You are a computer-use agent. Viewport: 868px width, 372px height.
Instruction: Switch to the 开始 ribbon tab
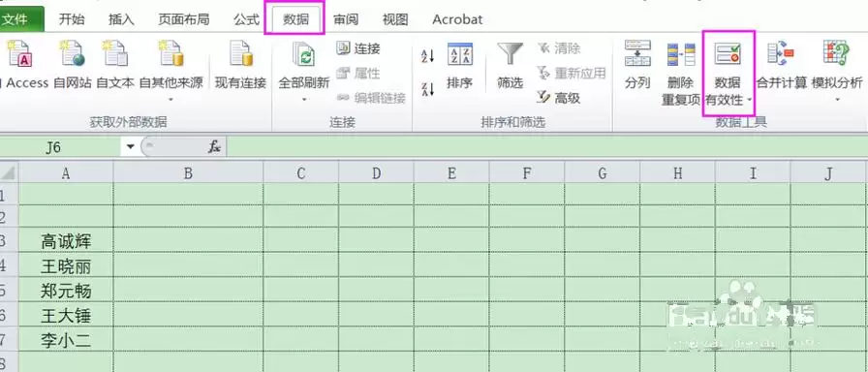click(72, 19)
